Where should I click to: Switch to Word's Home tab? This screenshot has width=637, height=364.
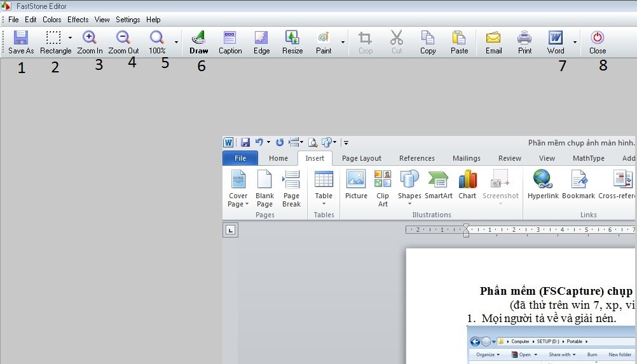(278, 158)
